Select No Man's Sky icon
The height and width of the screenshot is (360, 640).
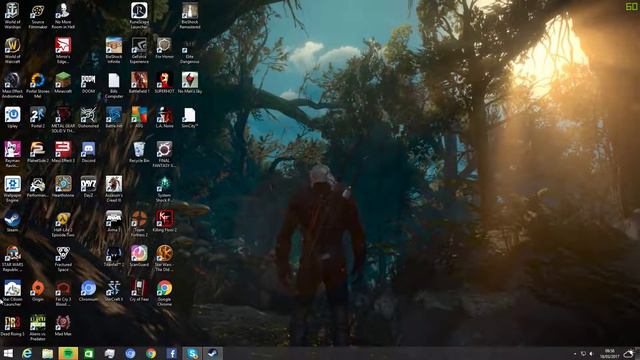190,83
